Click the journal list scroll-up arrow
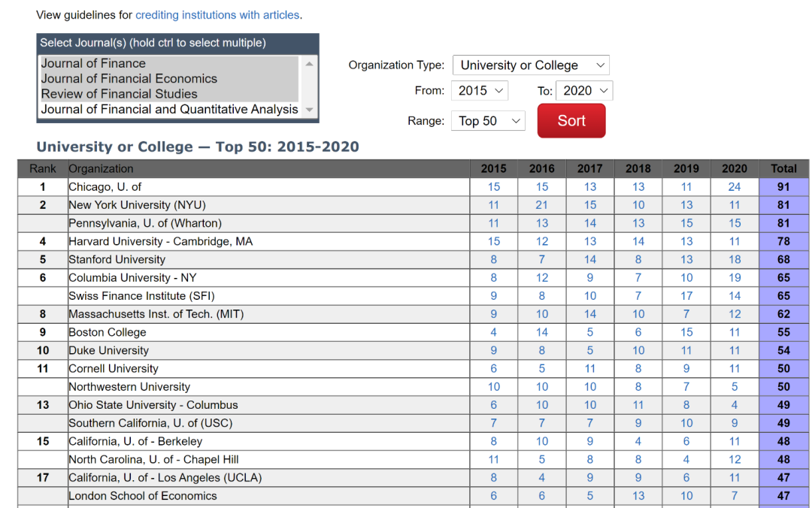This screenshot has height=508, width=812. pos(309,64)
